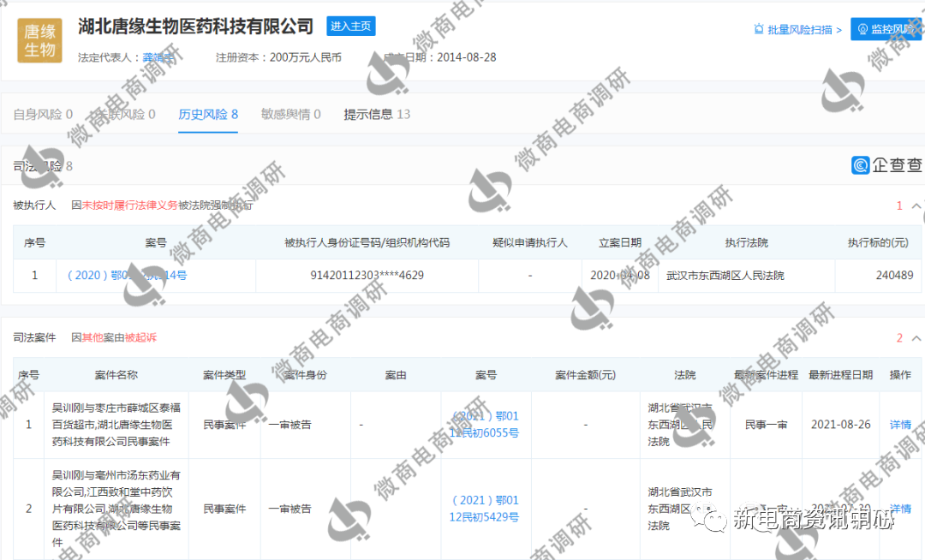This screenshot has height=560, width=925.
Task: Open the 敏感舆情 0 tab
Action: pos(291,115)
